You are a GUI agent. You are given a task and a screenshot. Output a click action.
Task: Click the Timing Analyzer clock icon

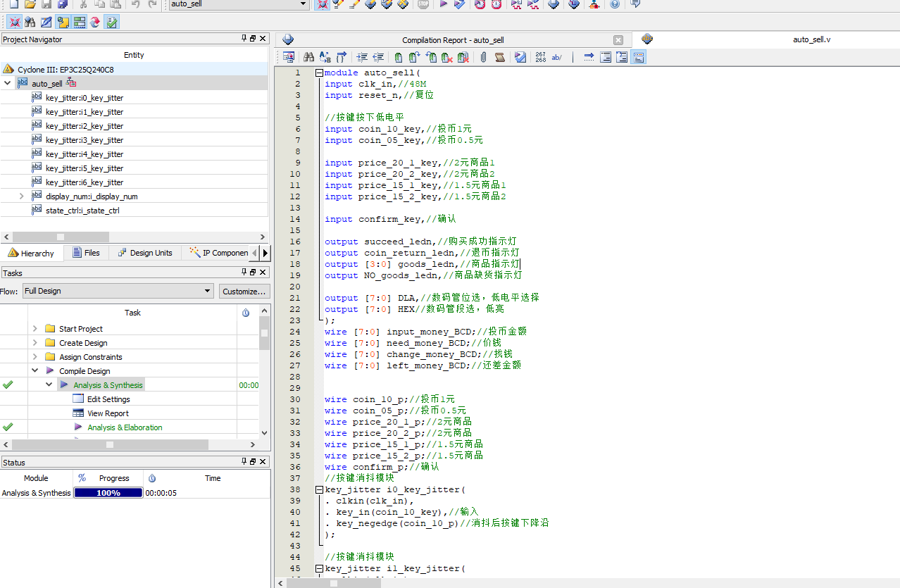pyautogui.click(x=496, y=4)
